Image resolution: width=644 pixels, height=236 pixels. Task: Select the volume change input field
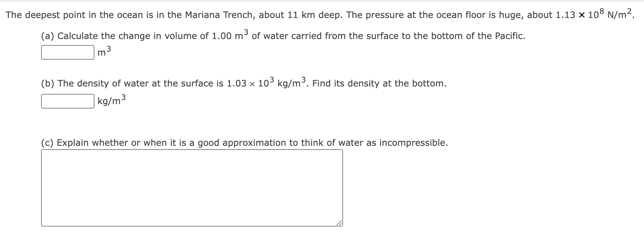pyautogui.click(x=67, y=52)
